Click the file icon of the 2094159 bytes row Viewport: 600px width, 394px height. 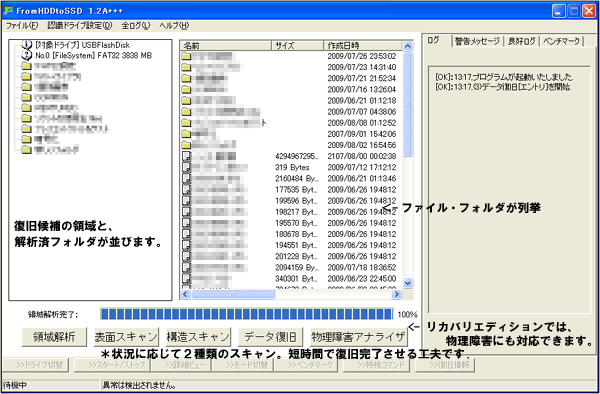[x=186, y=267]
